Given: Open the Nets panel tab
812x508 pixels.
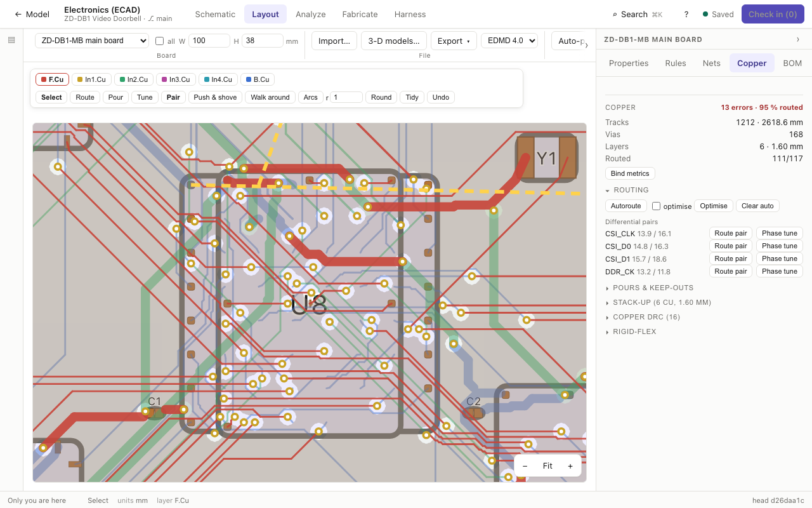Looking at the screenshot, I should [x=712, y=63].
